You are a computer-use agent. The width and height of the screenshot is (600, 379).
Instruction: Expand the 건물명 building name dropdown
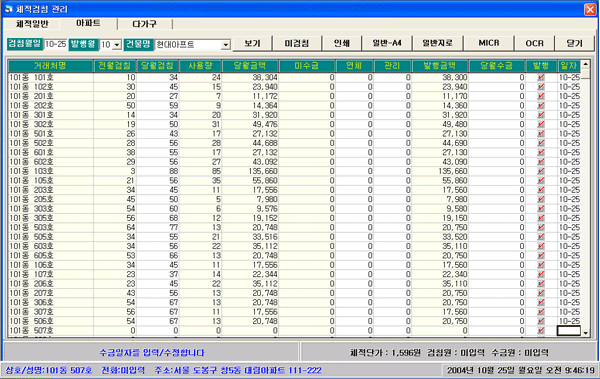[x=226, y=45]
